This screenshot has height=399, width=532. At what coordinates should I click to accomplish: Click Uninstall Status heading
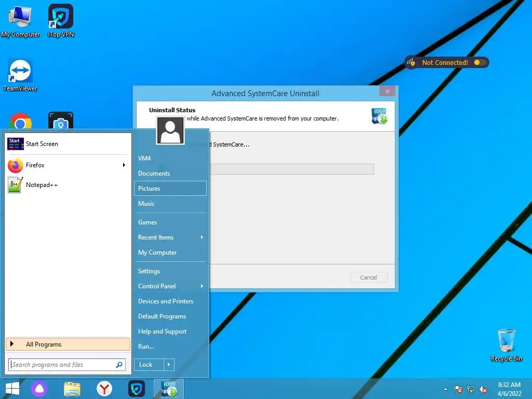[x=172, y=110]
